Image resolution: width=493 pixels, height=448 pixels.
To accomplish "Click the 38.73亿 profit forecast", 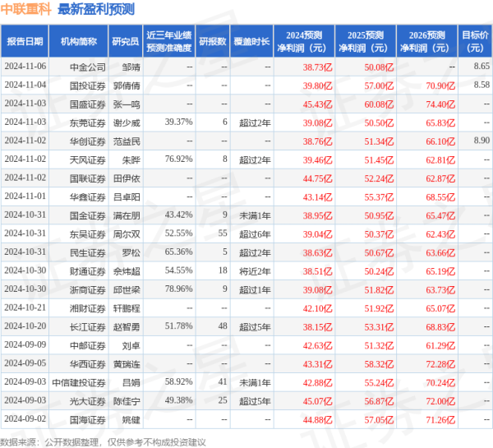I will (x=317, y=67).
